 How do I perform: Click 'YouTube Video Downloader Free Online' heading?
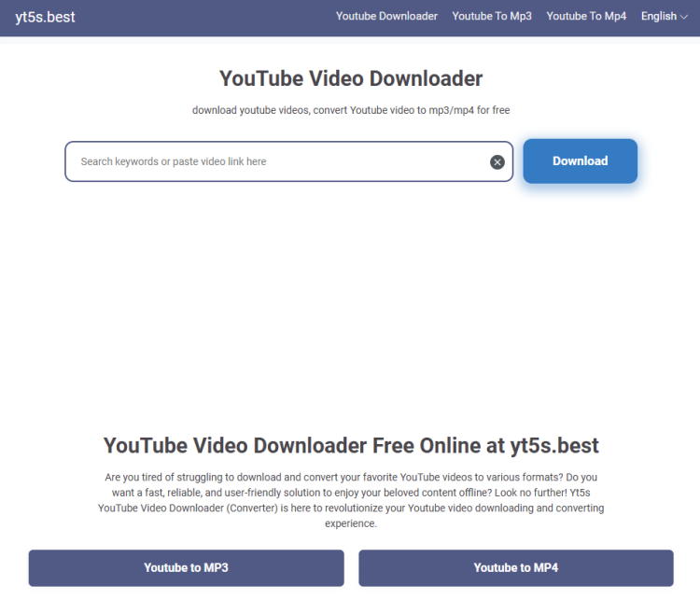351,445
